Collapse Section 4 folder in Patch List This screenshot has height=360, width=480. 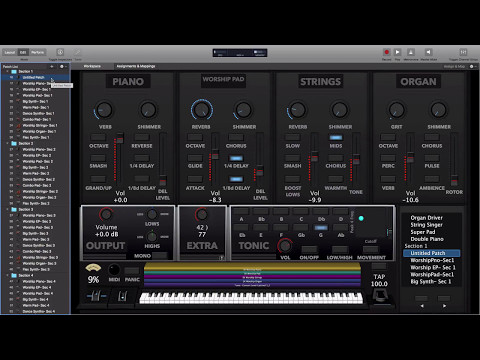[x=7, y=275]
